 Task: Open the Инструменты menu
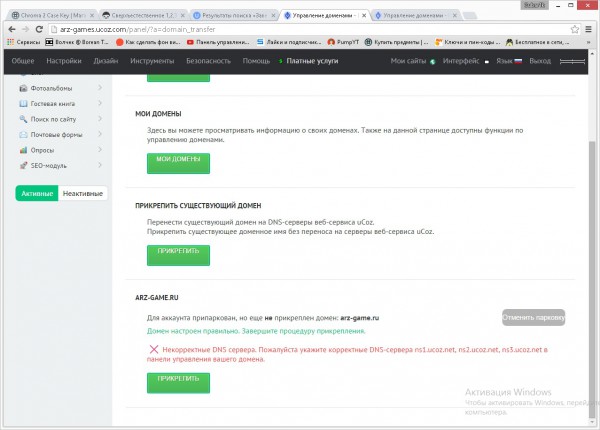click(x=152, y=61)
